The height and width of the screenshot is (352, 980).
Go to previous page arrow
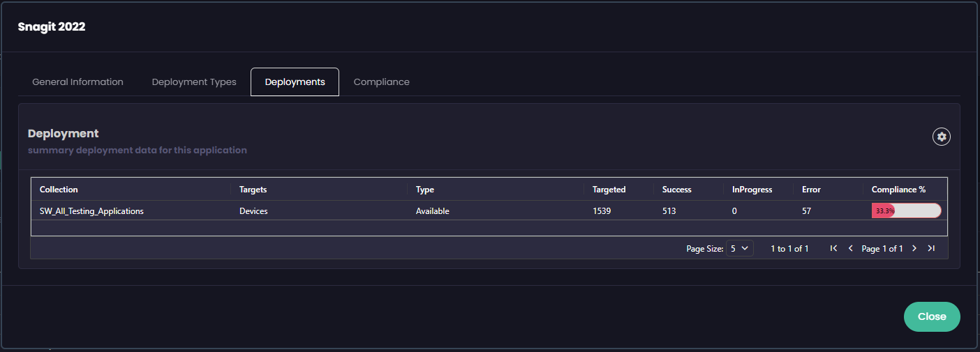[850, 248]
